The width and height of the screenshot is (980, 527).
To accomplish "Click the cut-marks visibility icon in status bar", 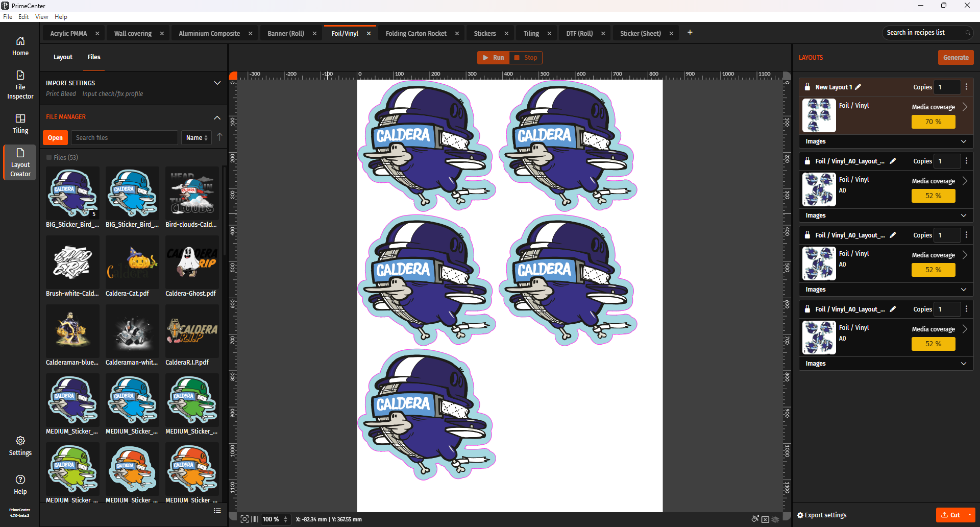I will tap(755, 519).
